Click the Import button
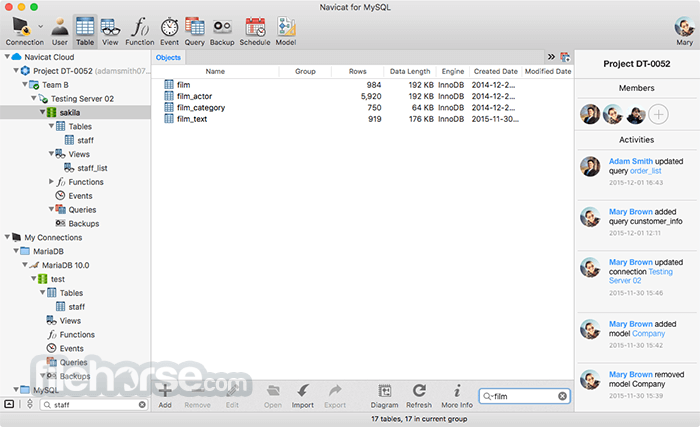This screenshot has height=427, width=700. point(303,396)
